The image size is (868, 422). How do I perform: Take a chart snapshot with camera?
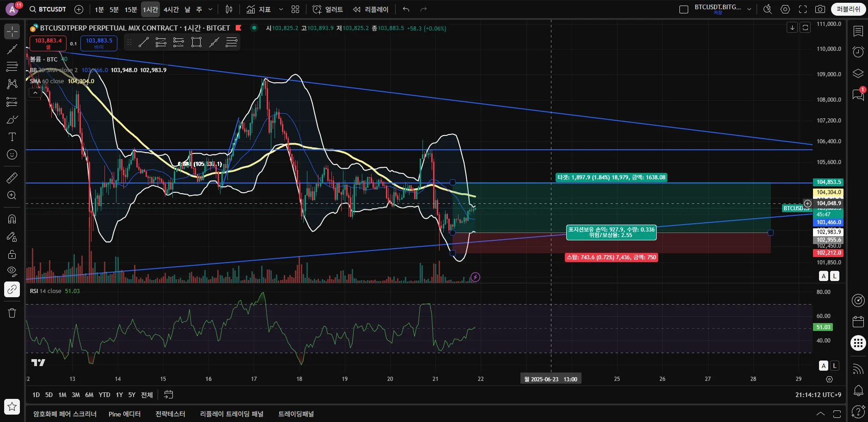[820, 9]
